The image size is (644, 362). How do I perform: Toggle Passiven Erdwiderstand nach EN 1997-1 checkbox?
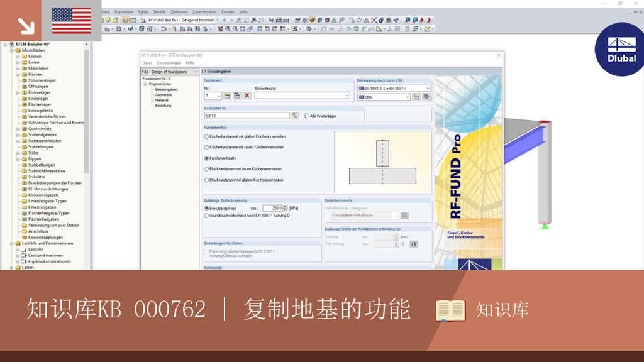point(206,251)
